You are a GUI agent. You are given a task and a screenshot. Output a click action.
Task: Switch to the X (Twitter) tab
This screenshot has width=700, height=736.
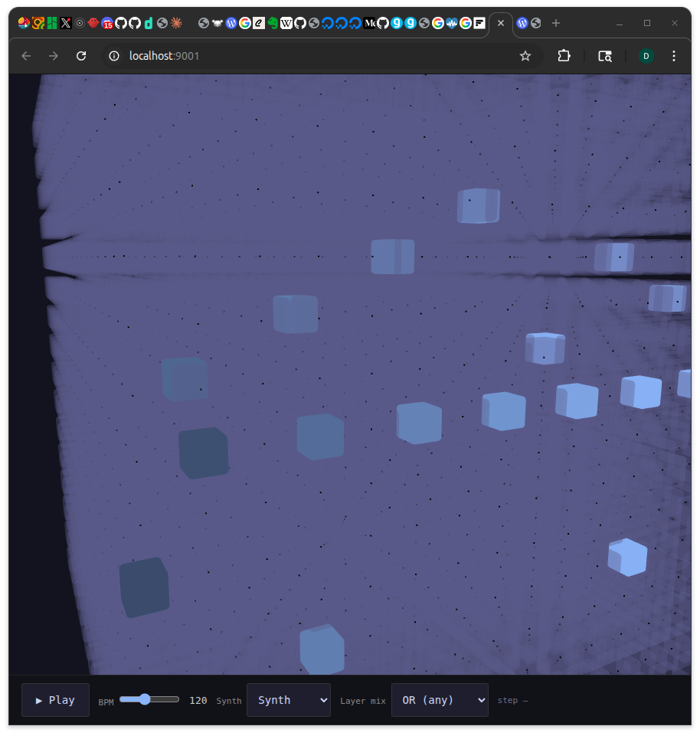(66, 23)
